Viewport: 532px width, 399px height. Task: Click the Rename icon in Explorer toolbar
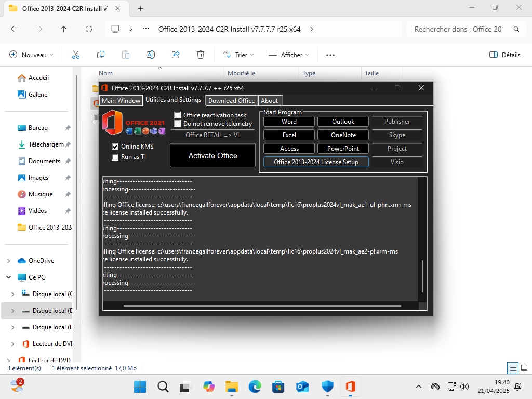(x=151, y=55)
